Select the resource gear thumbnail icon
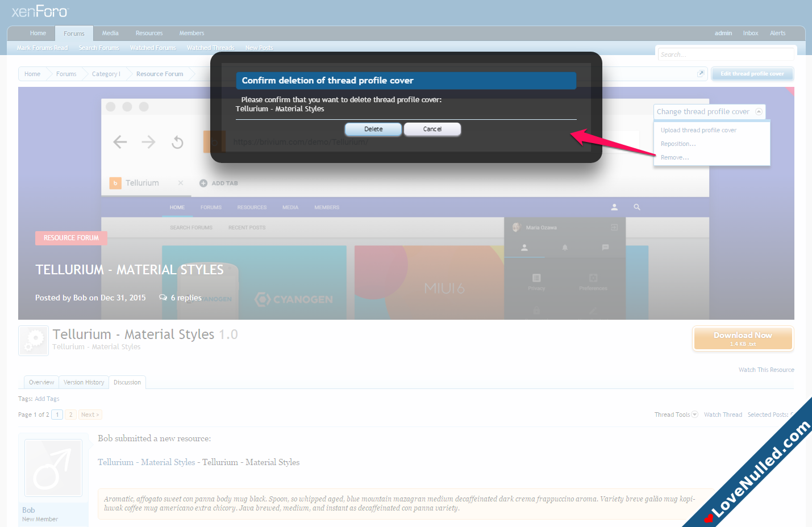Screen dimensions: 812x527 pyautogui.click(x=34, y=341)
